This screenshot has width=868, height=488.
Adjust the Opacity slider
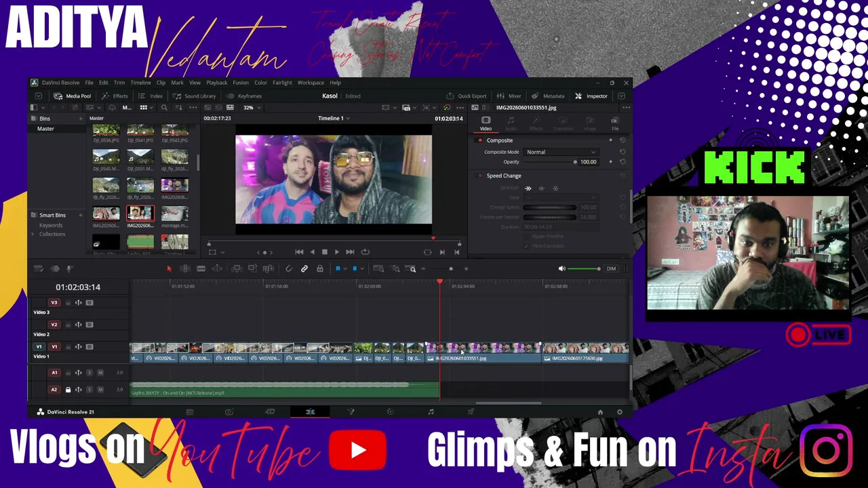coord(549,162)
